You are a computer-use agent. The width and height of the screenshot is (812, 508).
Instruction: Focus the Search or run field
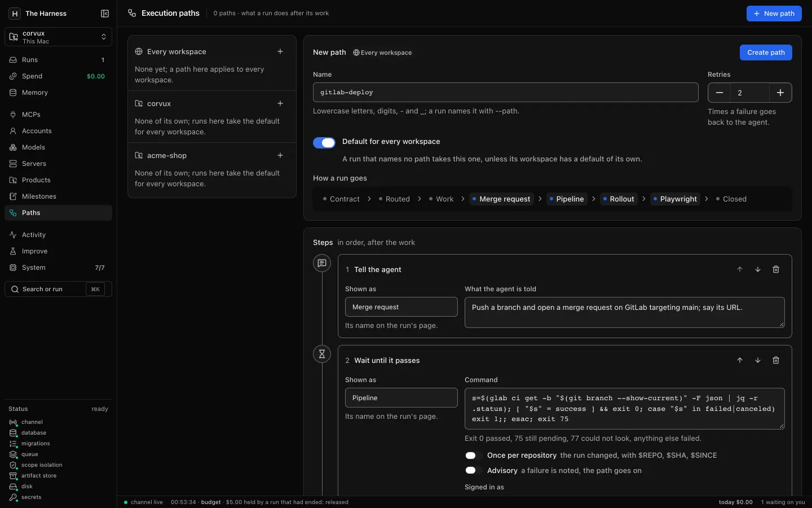(x=59, y=289)
